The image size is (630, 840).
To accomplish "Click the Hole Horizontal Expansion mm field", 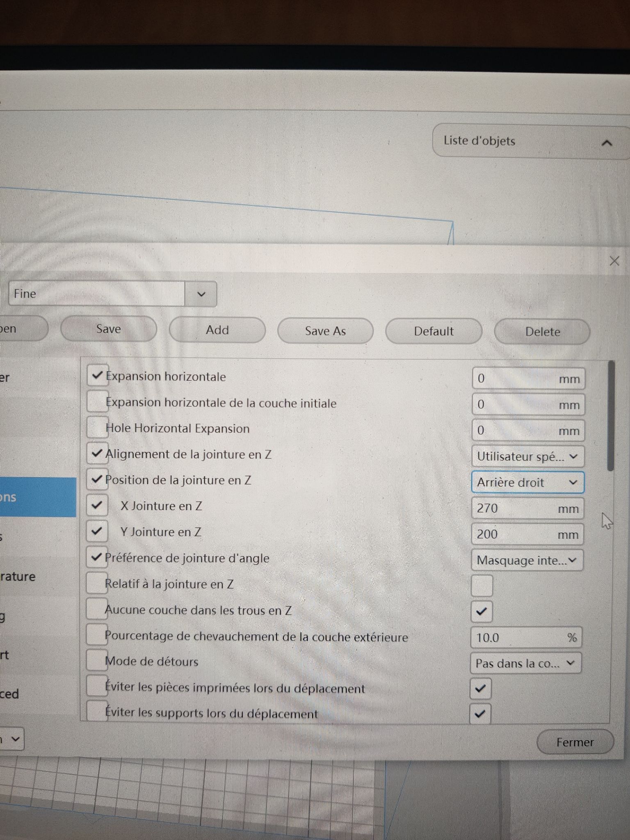I will [x=528, y=431].
